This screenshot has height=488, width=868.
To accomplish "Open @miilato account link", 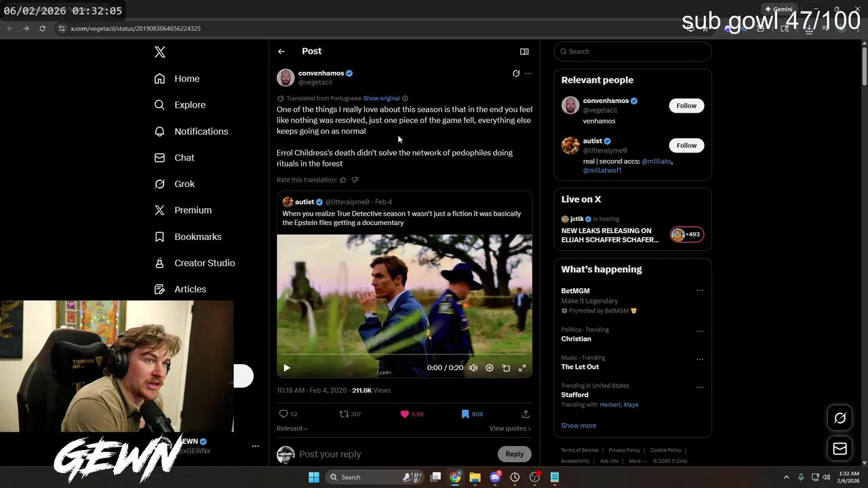I will pos(656,161).
